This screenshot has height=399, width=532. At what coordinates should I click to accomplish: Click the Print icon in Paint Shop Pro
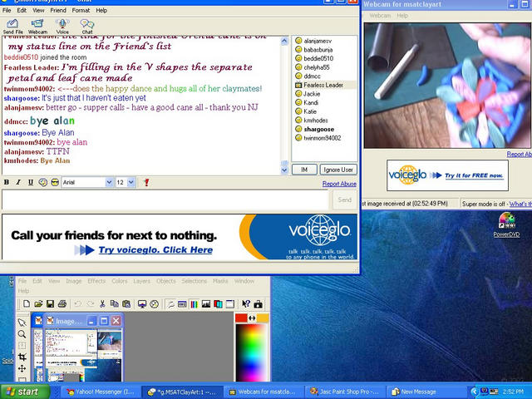click(62, 304)
